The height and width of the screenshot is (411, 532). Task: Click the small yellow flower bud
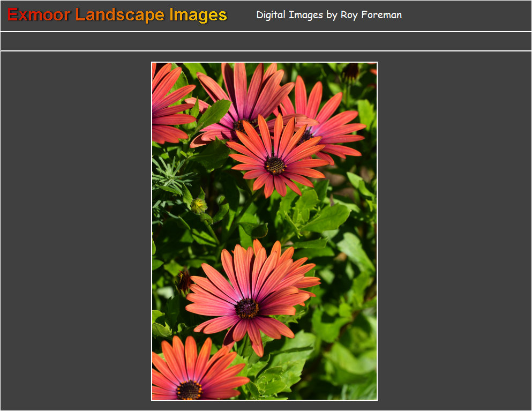(x=199, y=206)
